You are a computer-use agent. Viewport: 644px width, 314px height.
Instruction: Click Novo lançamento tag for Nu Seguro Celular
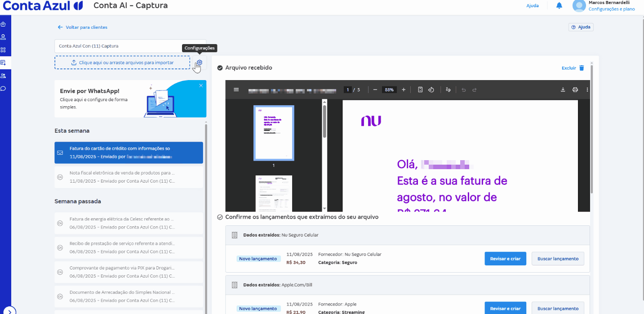(x=258, y=259)
